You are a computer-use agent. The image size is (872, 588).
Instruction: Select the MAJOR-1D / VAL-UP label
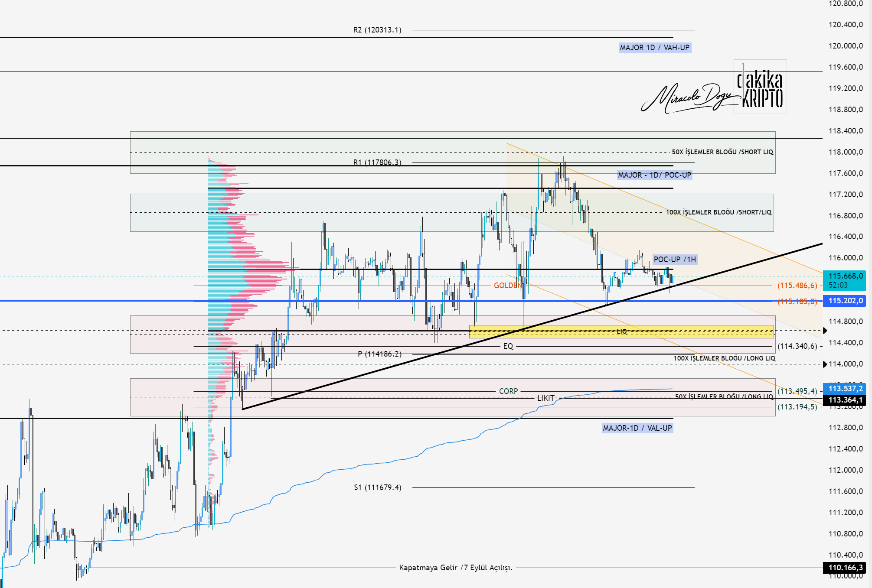pyautogui.click(x=637, y=428)
